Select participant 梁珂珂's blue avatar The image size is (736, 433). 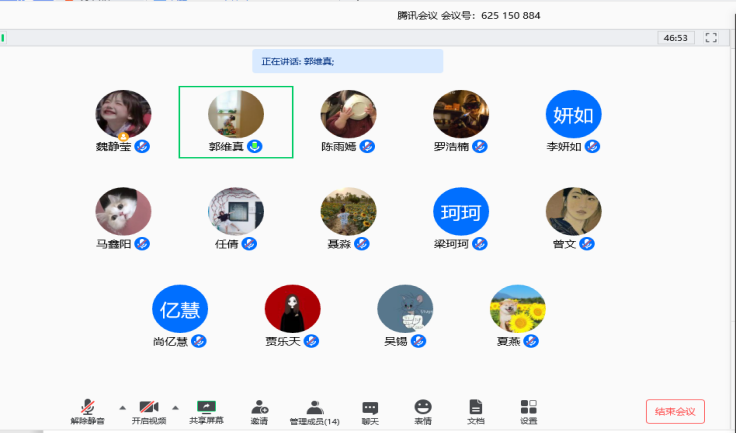(x=461, y=211)
